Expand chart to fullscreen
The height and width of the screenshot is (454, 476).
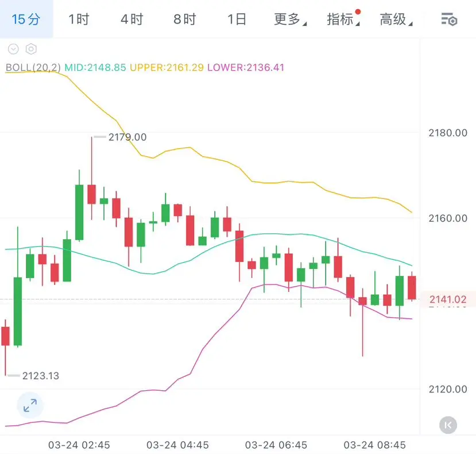(30, 406)
